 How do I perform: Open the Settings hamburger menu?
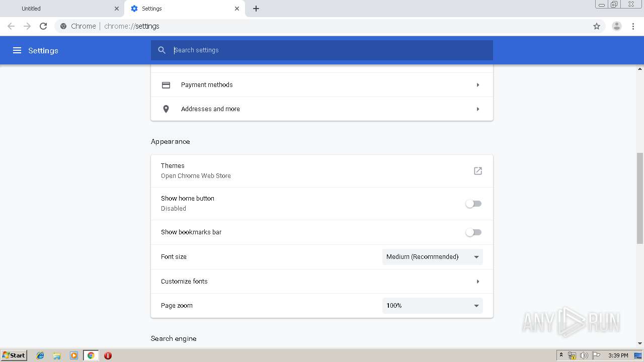pos(17,50)
